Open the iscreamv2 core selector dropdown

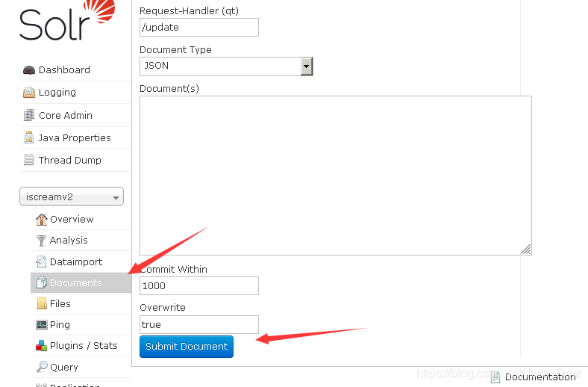click(72, 196)
